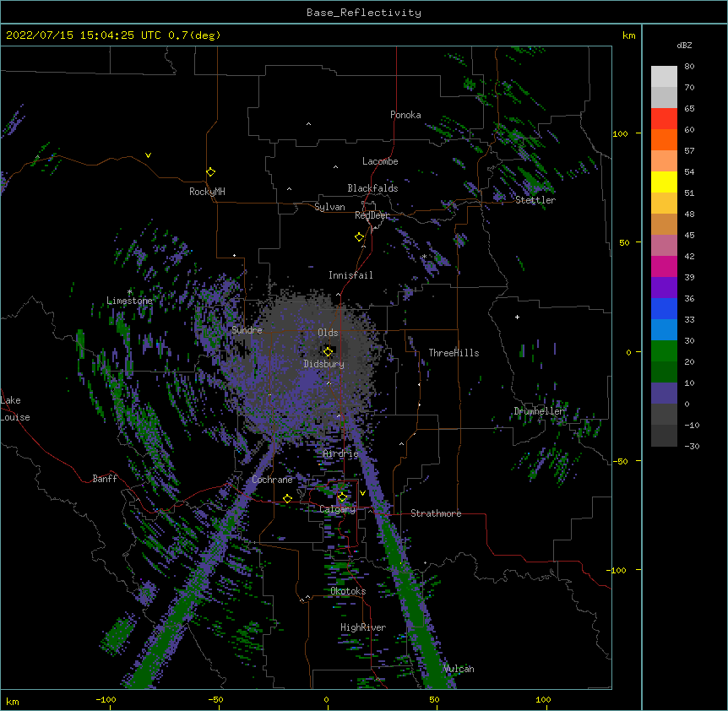
Task: Click the Lake Louise label
Action: click(x=15, y=409)
